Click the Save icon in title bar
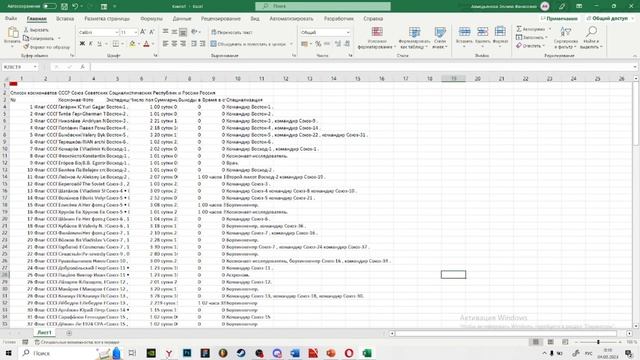Screen dimensions: 640x360 64,6
